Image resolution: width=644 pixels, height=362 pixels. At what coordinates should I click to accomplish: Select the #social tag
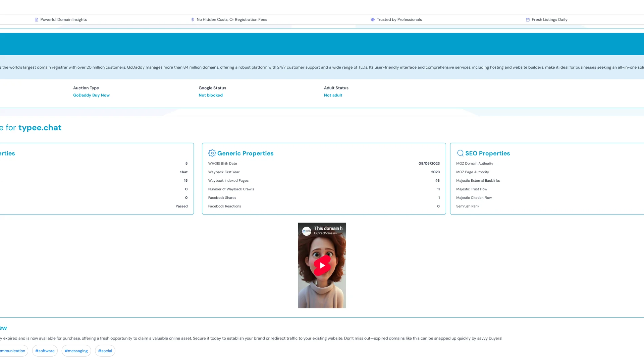click(x=105, y=351)
